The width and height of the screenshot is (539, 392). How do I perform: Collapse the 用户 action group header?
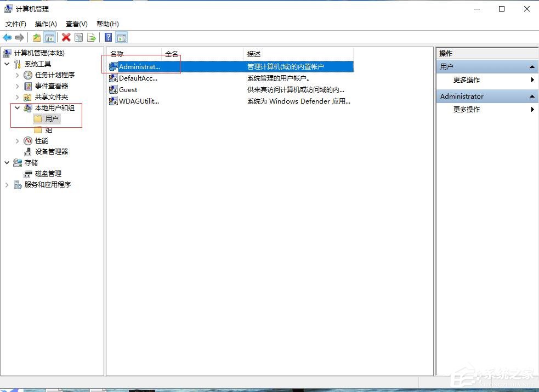pyautogui.click(x=531, y=66)
